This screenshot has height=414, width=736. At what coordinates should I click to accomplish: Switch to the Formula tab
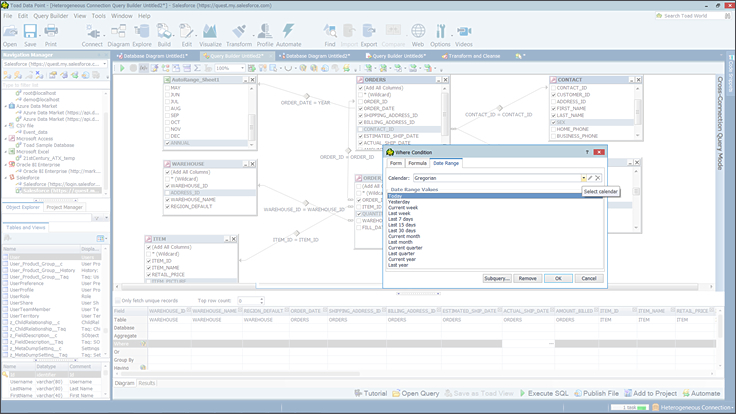click(x=416, y=162)
